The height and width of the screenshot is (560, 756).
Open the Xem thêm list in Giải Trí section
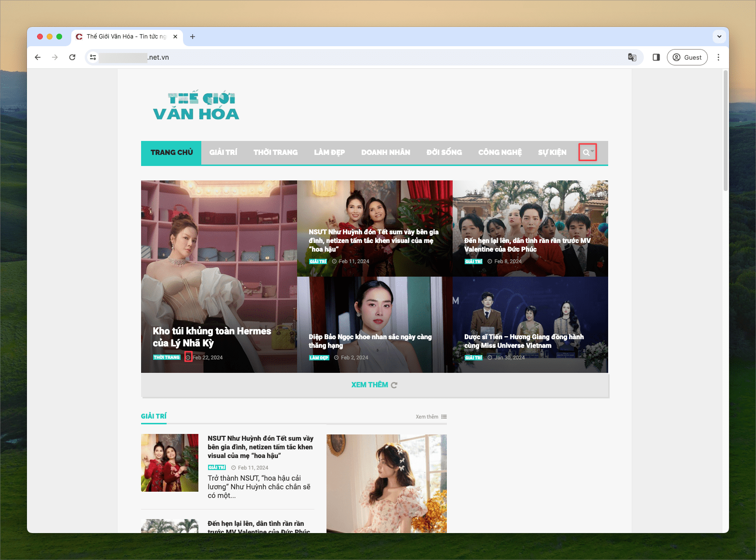431,417
